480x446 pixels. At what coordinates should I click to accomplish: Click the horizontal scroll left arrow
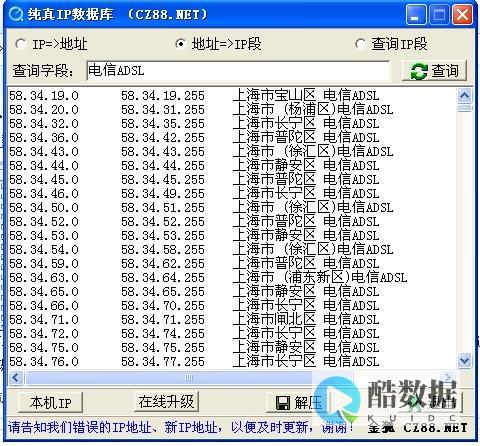pyautogui.click(x=16, y=377)
